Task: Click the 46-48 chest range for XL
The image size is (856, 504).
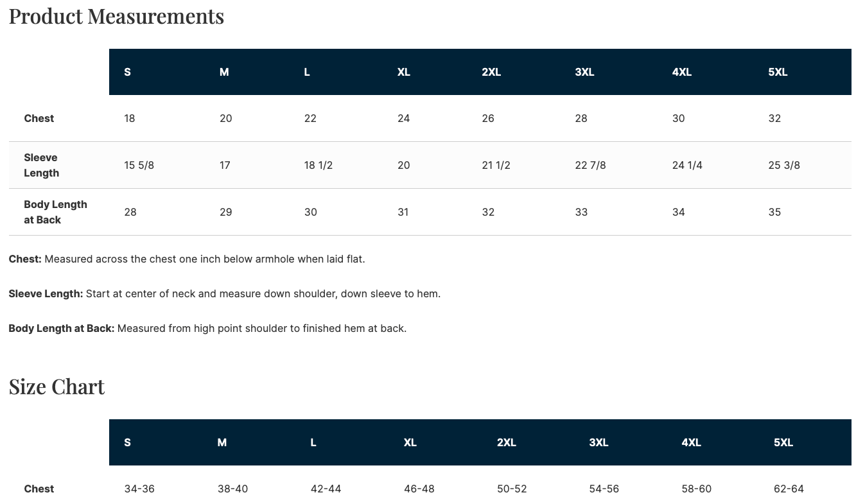Action: 419,489
